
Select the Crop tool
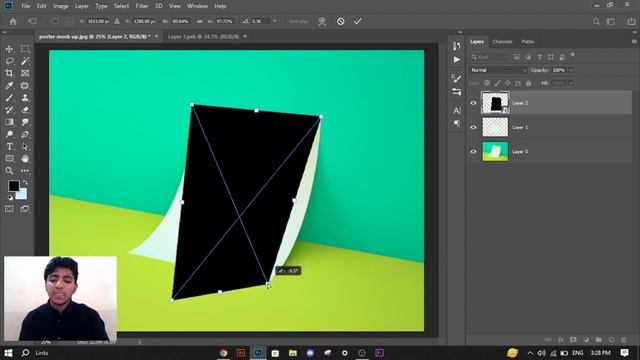[x=9, y=73]
